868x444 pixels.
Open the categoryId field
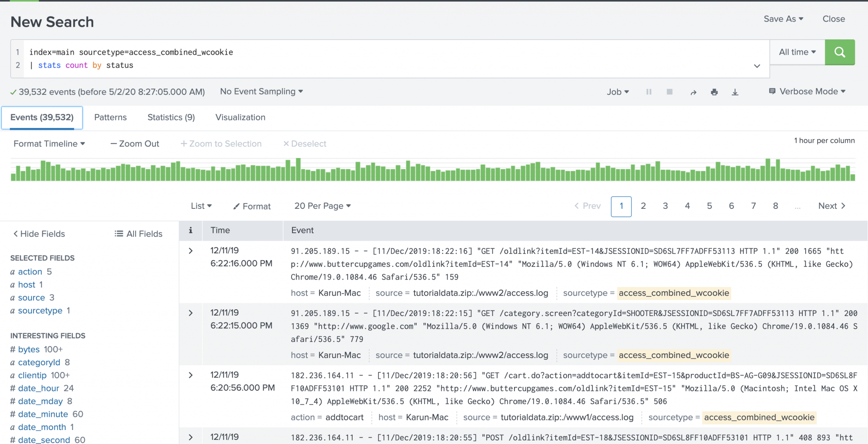point(39,363)
